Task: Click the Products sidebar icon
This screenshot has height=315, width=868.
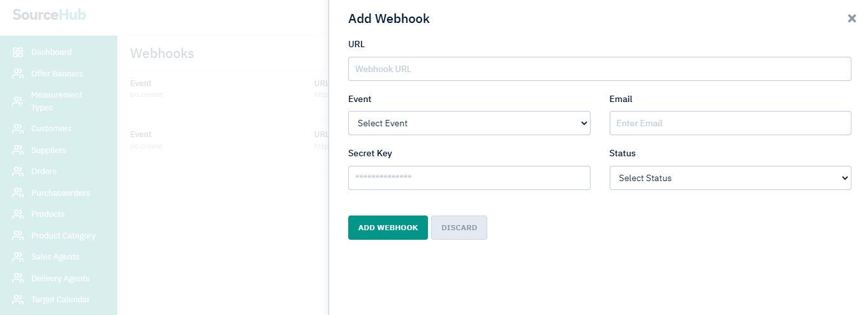Action: coord(18,214)
